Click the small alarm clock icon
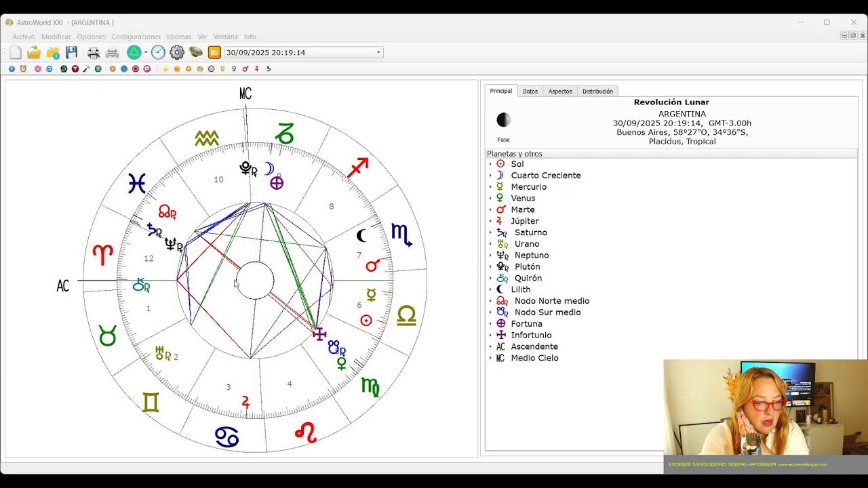The width and height of the screenshot is (868, 488). point(23,68)
